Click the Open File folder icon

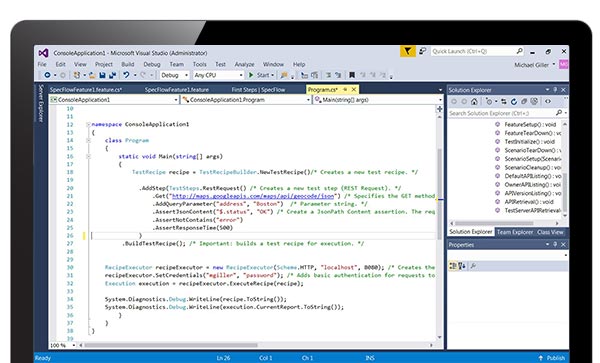(92, 75)
